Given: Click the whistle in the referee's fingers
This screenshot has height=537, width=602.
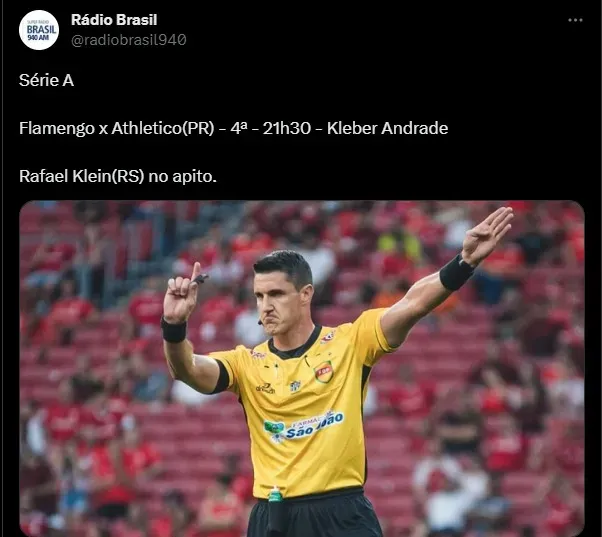Looking at the screenshot, I should 200,278.
